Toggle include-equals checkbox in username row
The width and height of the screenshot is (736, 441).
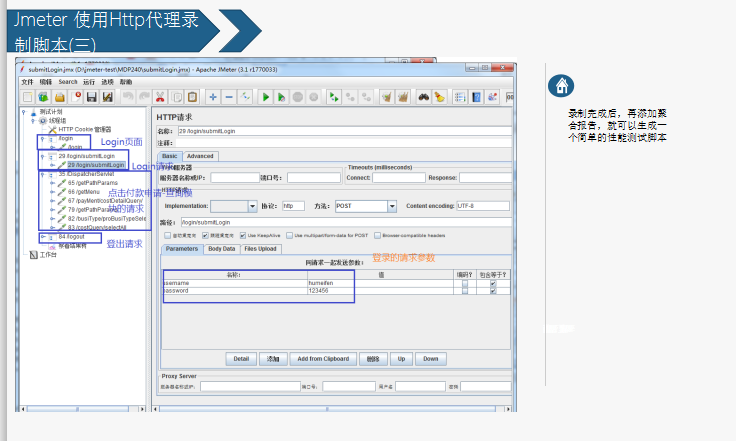coord(493,283)
